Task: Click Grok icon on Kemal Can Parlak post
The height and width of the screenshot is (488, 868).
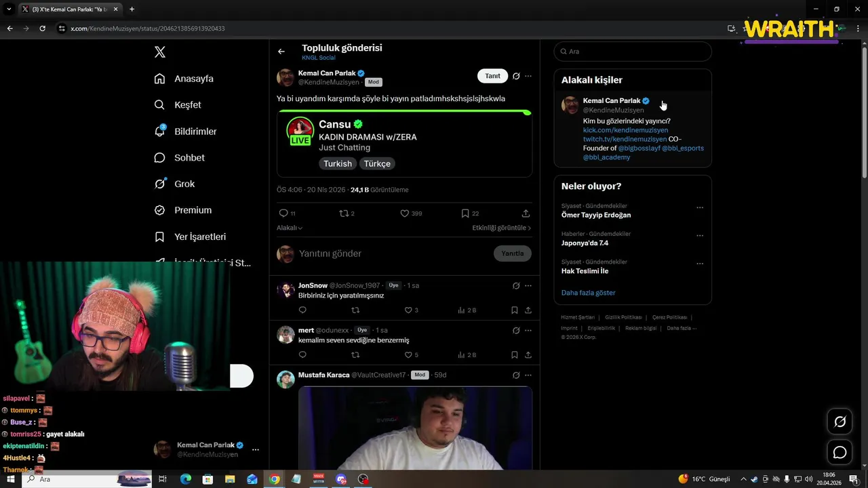Action: (516, 76)
